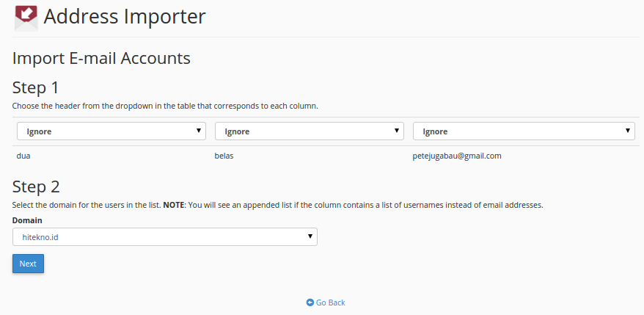Open the header dropdown above the 'dua' column

coord(111,131)
